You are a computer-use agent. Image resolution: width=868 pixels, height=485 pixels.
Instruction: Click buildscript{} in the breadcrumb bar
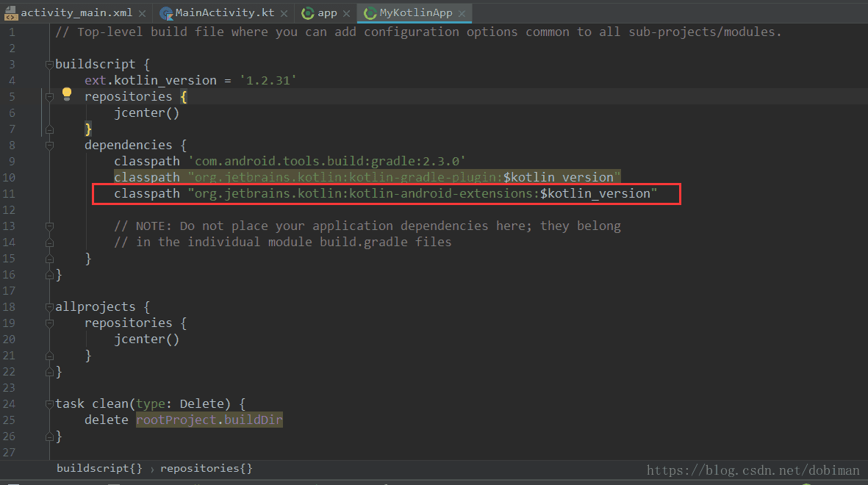99,468
